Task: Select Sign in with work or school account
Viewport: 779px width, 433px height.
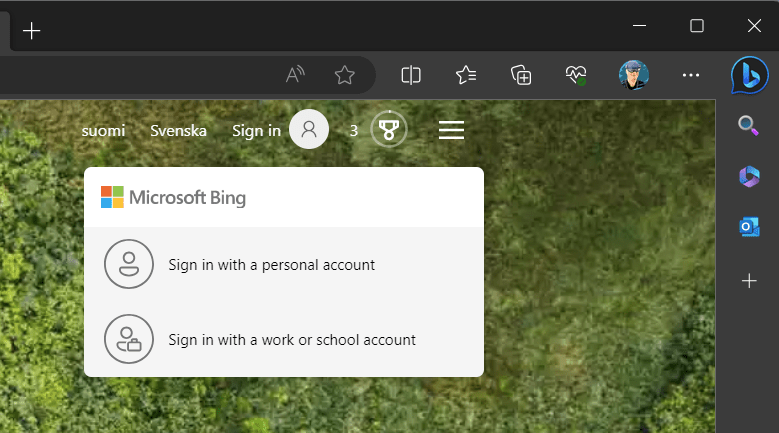Action: coord(291,339)
